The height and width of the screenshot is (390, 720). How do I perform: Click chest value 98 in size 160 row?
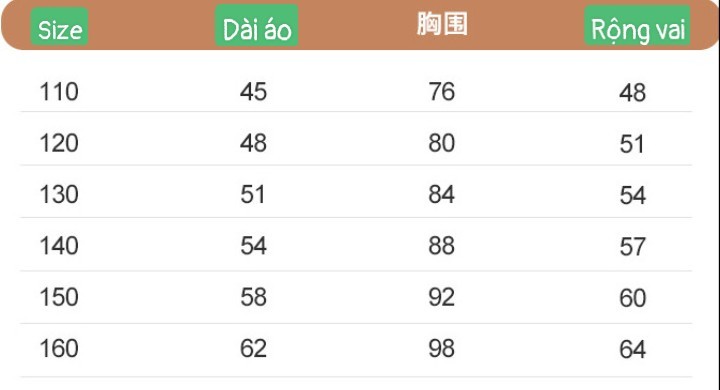tap(442, 349)
